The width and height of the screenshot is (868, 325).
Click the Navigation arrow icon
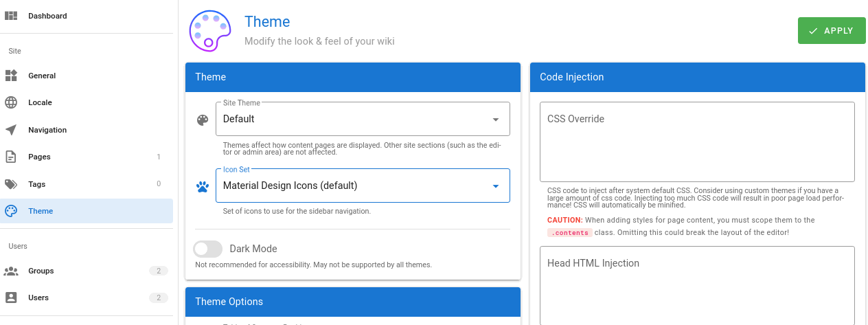pyautogui.click(x=11, y=130)
